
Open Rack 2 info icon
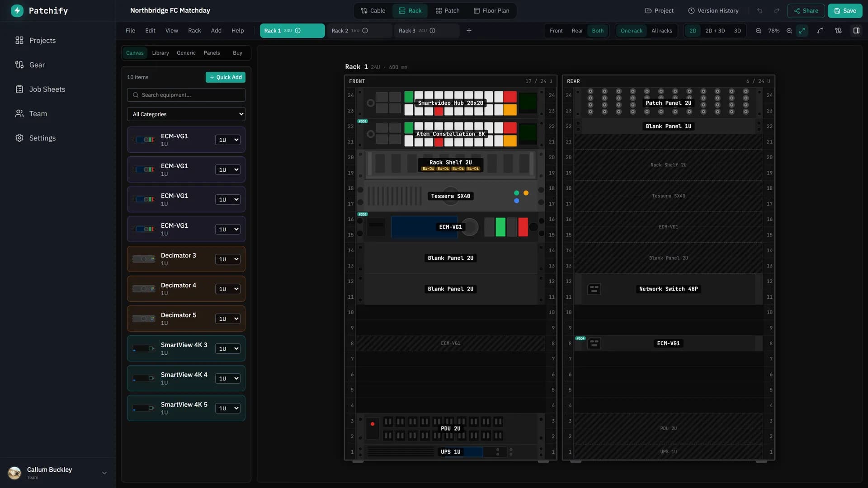tap(365, 31)
